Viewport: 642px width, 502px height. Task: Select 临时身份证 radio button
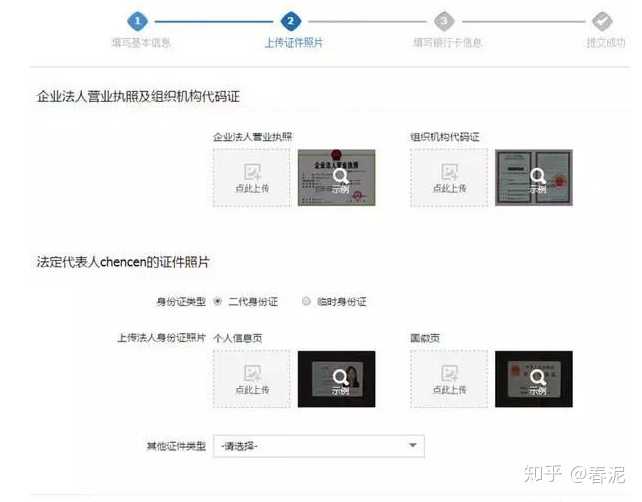(306, 301)
